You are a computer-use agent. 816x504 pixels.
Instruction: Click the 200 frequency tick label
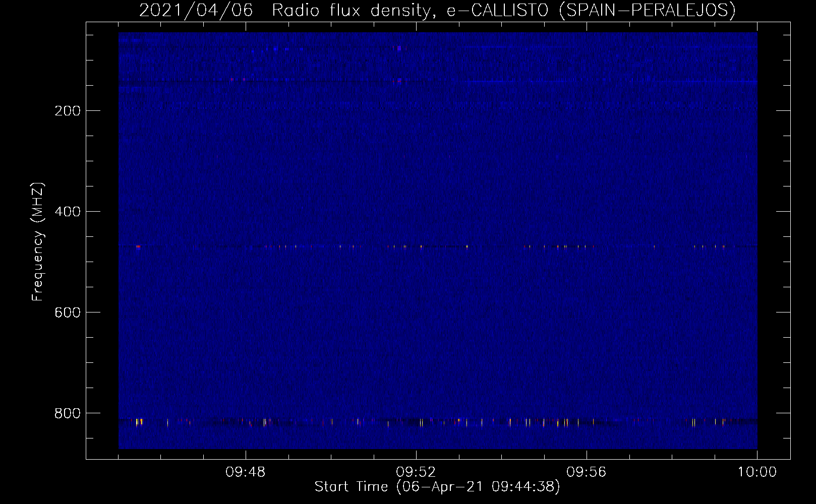point(67,111)
